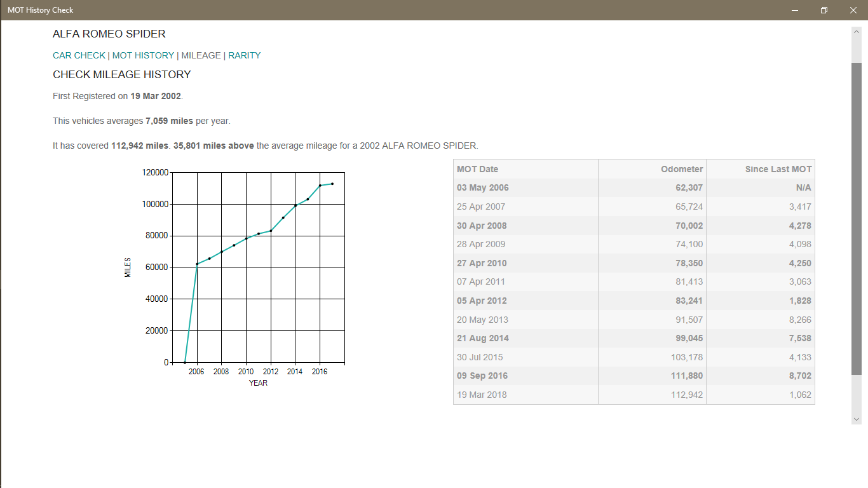
Task: Click the 4,250 since-last-MOT value
Action: pos(800,263)
